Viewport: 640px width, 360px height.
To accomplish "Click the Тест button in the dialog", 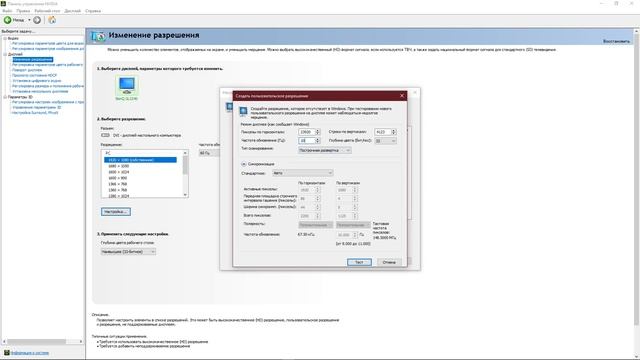I will tap(359, 262).
